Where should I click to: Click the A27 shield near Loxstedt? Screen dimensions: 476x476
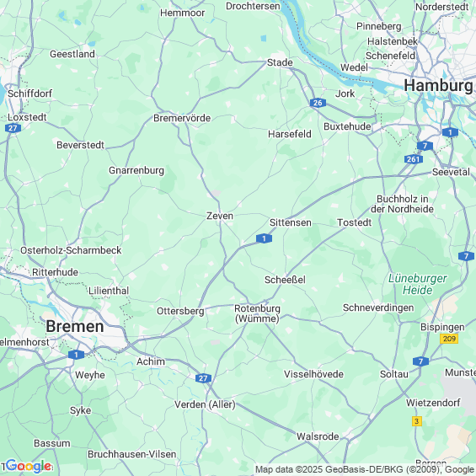(13, 128)
